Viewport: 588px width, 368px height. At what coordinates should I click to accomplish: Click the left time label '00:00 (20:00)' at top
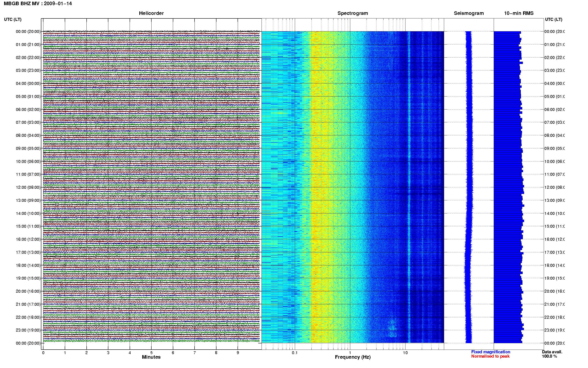click(28, 31)
